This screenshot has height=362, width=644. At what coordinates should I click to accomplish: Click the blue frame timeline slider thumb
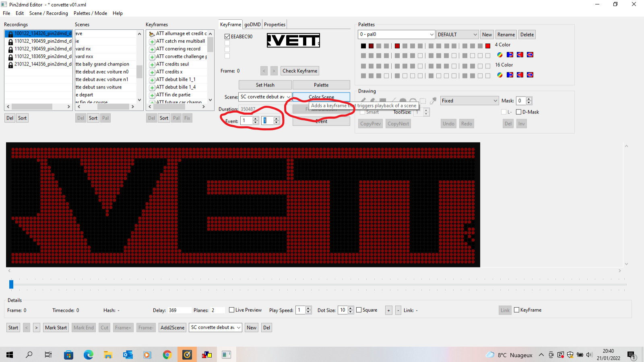[x=11, y=284]
